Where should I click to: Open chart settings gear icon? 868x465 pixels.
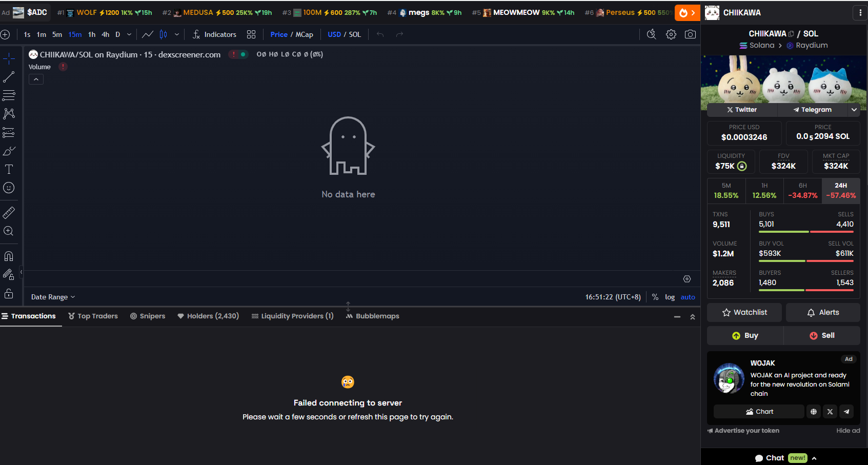pyautogui.click(x=671, y=34)
